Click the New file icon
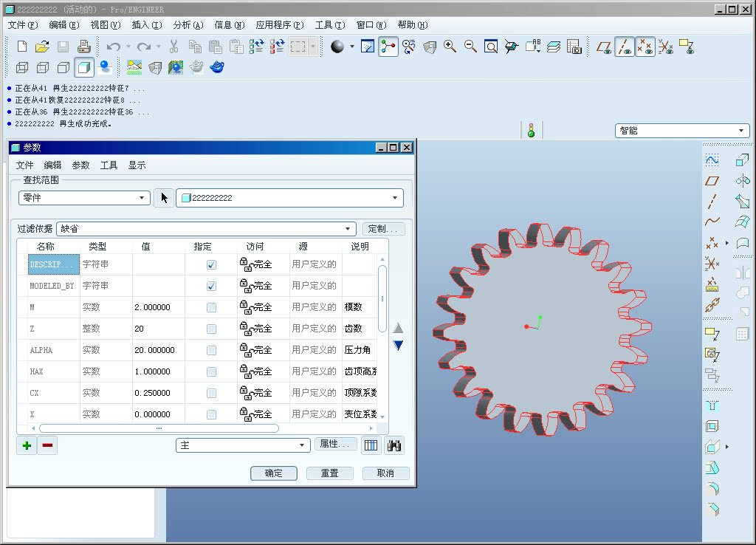 tap(21, 47)
